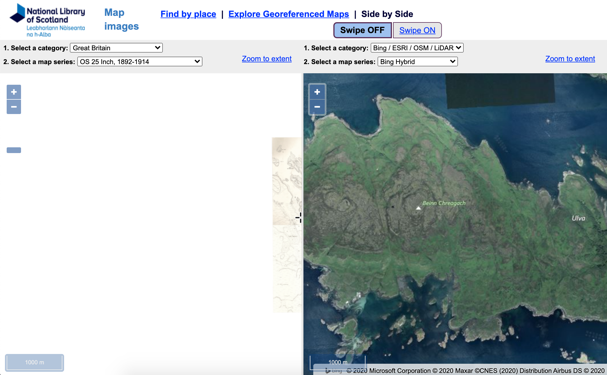
Task: Turn Swipe OFF mode on
Action: (x=362, y=30)
